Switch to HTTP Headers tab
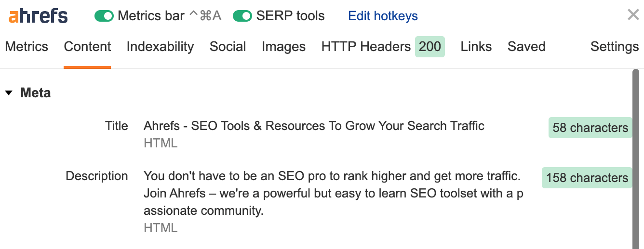This screenshot has height=249, width=644. pyautogui.click(x=366, y=47)
